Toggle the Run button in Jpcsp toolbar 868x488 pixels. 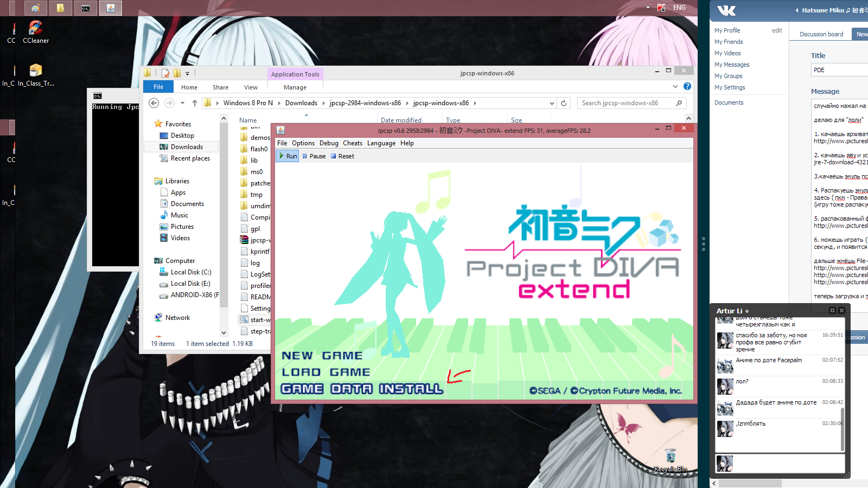[x=288, y=156]
